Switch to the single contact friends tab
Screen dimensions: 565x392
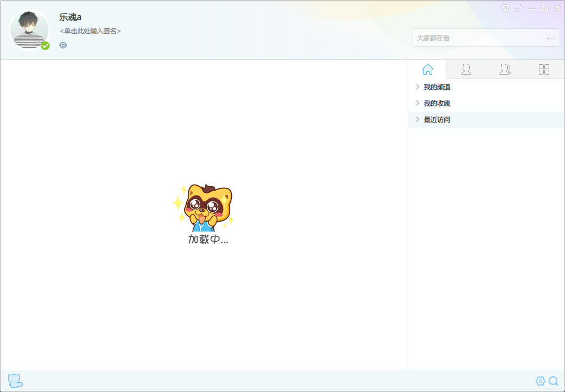466,69
